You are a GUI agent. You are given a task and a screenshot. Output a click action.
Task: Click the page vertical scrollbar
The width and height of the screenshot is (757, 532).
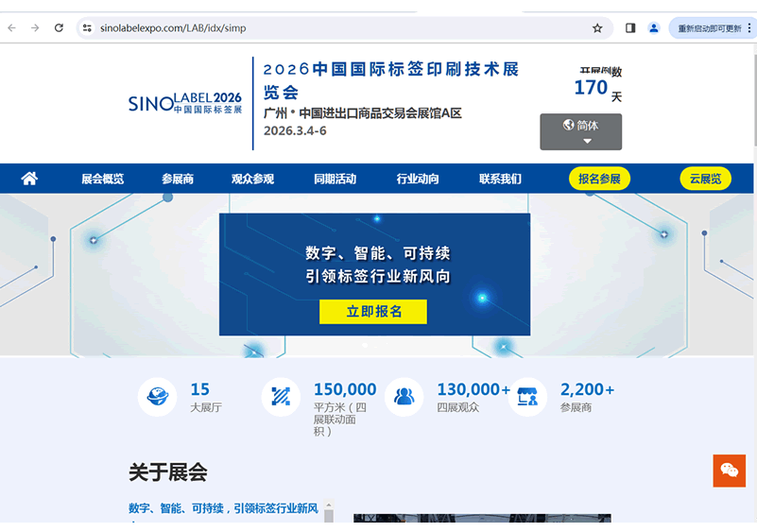point(753,94)
